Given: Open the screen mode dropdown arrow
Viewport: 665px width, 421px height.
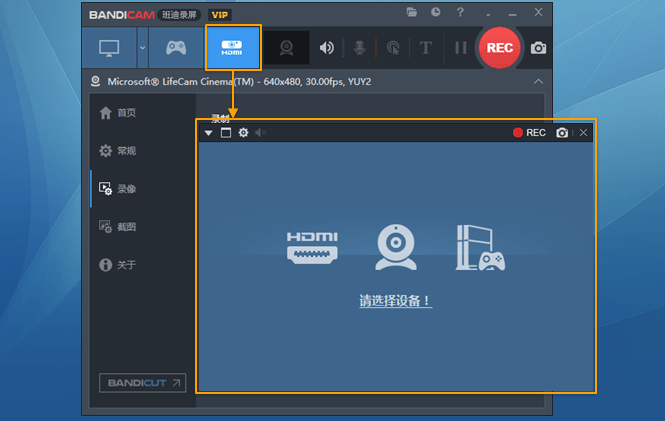Looking at the screenshot, I should pyautogui.click(x=142, y=48).
